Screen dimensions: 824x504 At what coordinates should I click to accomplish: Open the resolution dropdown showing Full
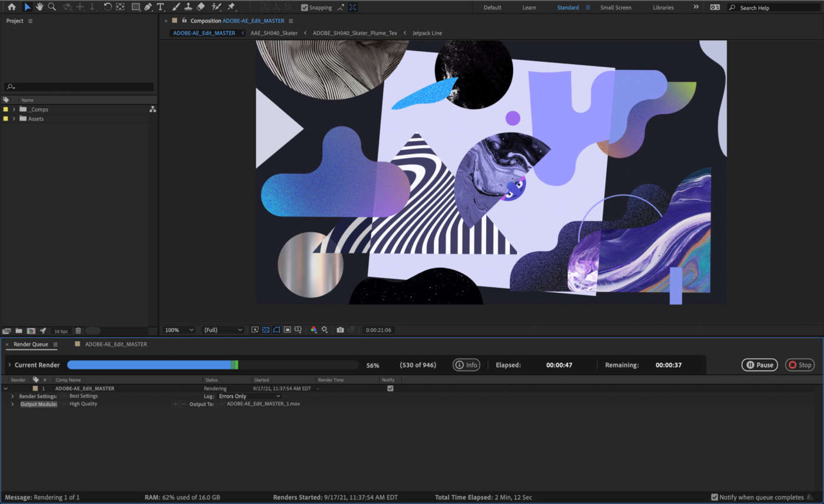[x=222, y=330]
